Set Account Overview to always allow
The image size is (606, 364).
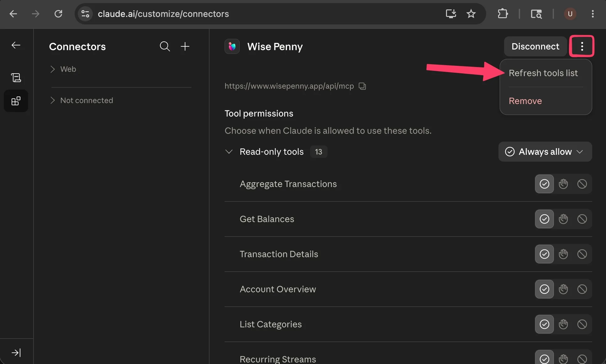coord(545,289)
